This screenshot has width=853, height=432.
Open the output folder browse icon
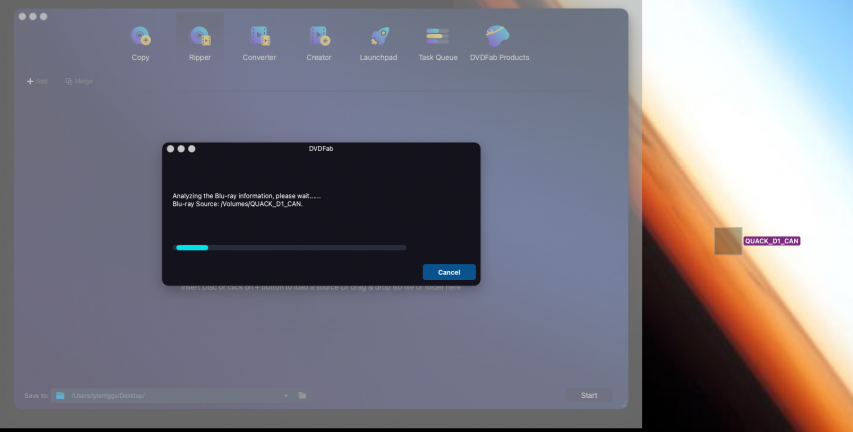click(x=302, y=396)
